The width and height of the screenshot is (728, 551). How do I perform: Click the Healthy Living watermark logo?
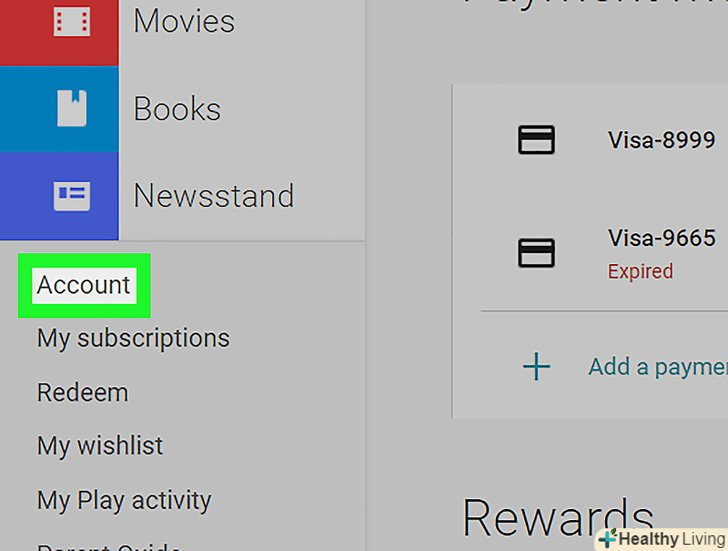(x=662, y=539)
